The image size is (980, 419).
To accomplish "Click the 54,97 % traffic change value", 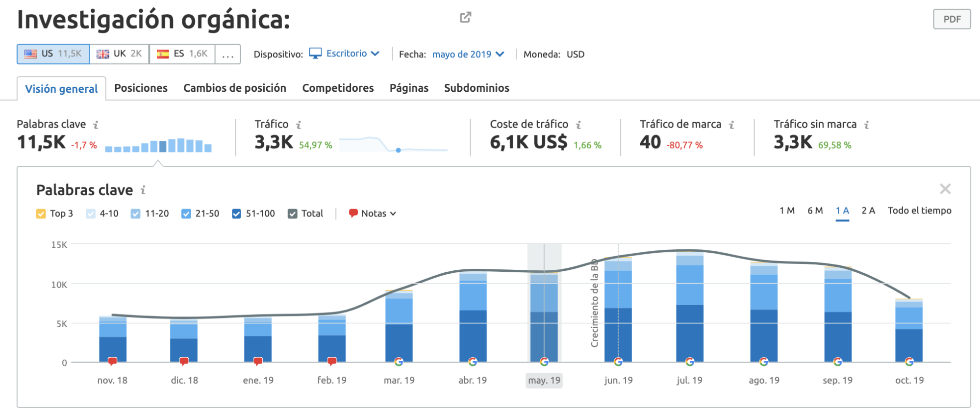I will (x=315, y=145).
